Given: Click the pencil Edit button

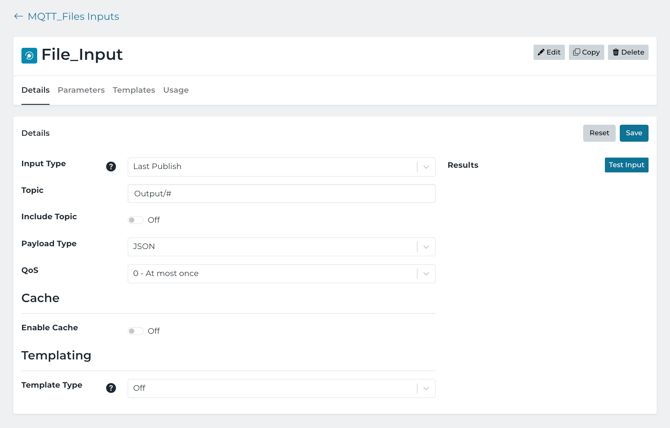Looking at the screenshot, I should pos(549,52).
